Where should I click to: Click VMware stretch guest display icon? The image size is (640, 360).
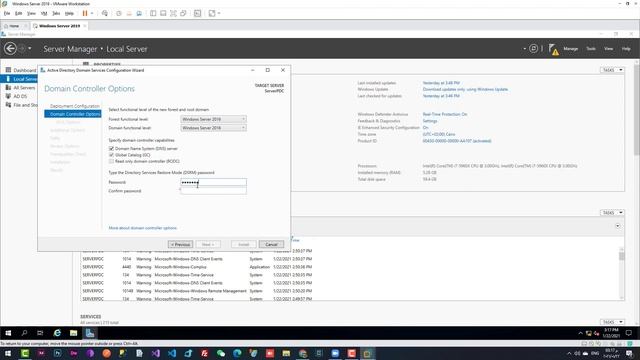(x=212, y=13)
